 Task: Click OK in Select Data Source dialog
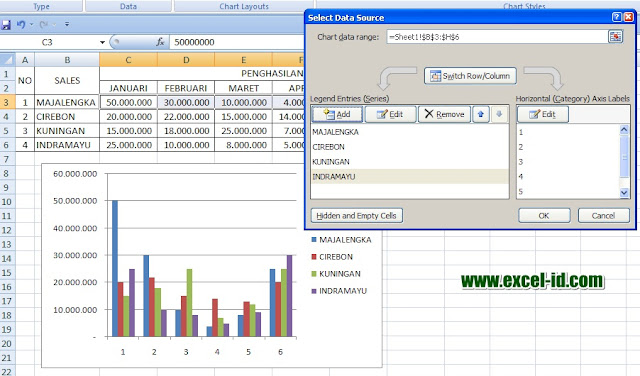click(x=544, y=216)
